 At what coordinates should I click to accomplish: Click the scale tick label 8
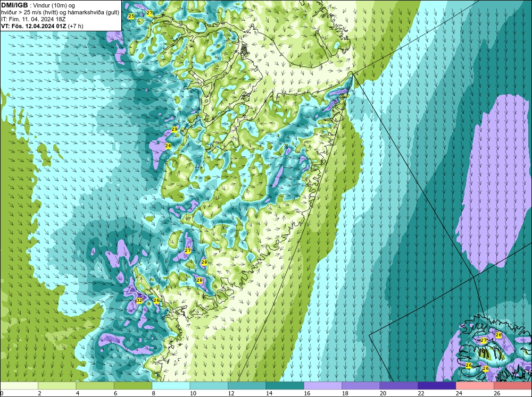[154, 393]
